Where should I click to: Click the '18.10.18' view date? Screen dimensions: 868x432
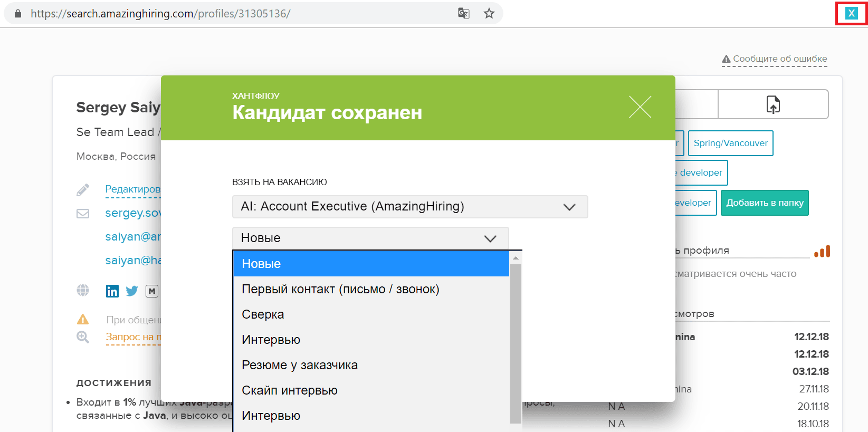813,424
